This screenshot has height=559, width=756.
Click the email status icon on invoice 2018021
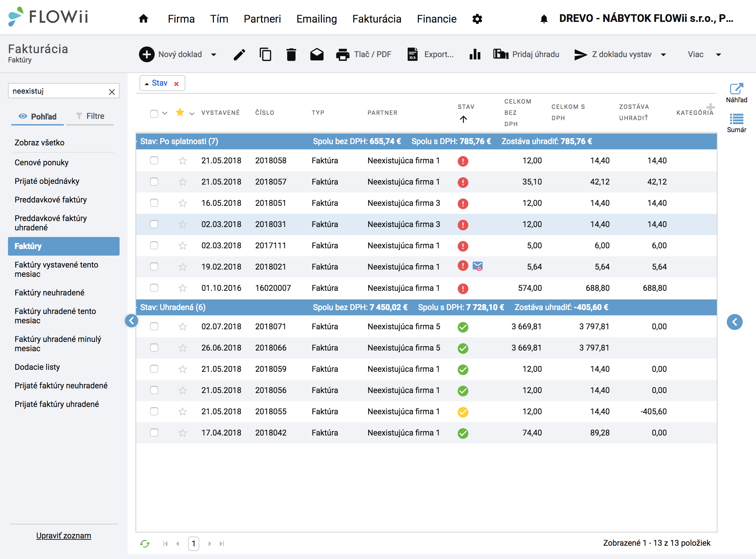click(x=477, y=266)
